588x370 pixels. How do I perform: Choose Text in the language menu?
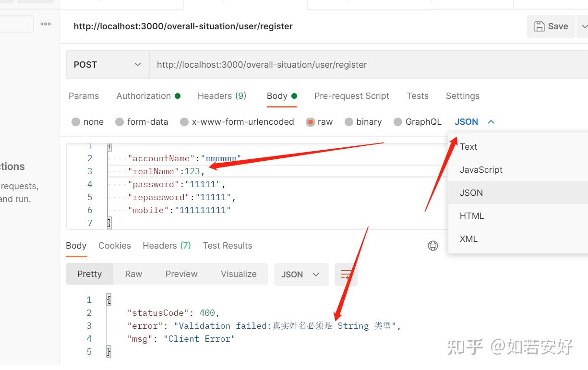(x=468, y=146)
